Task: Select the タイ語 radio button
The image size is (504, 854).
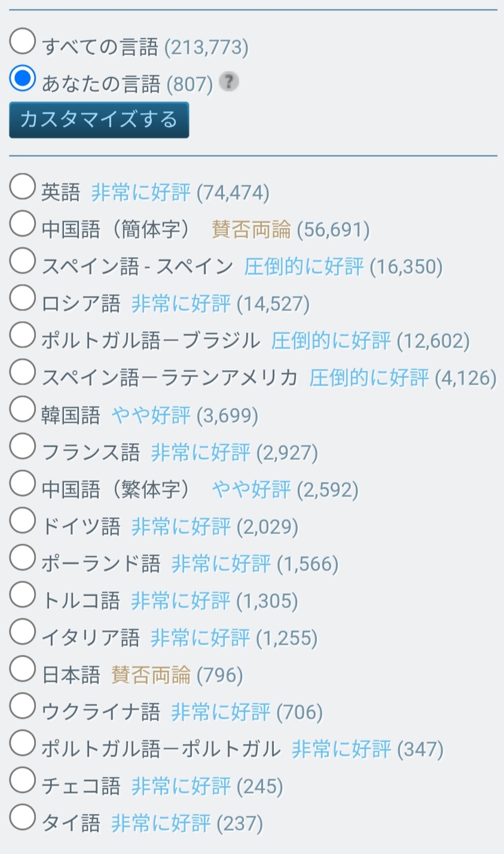Action: pyautogui.click(x=23, y=818)
